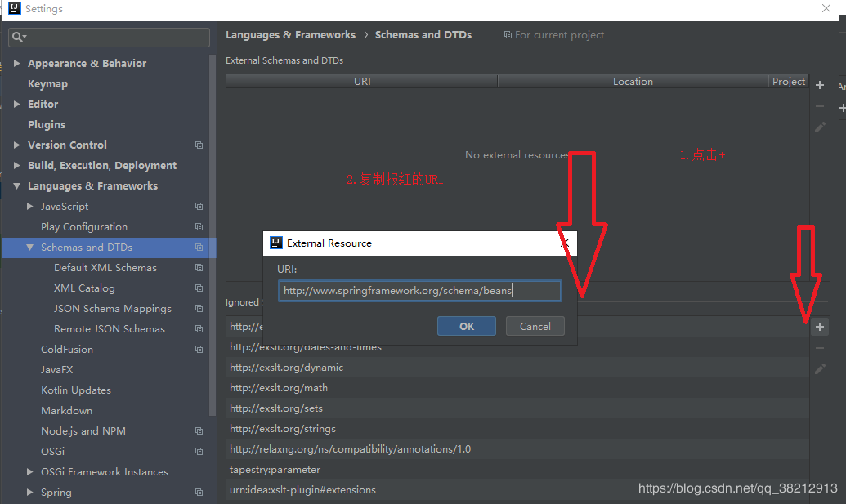
Task: Select http://exslt.org/dates-and-times entry
Action: (x=517, y=347)
